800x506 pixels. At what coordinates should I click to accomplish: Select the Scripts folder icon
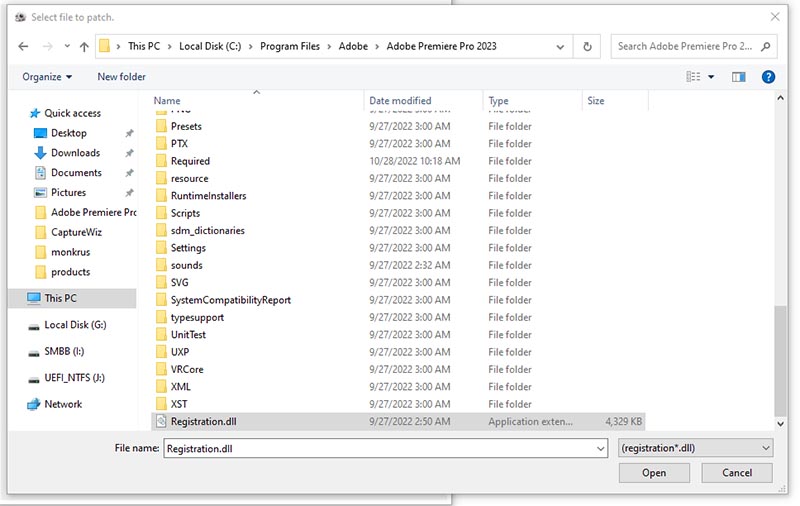[x=161, y=213]
